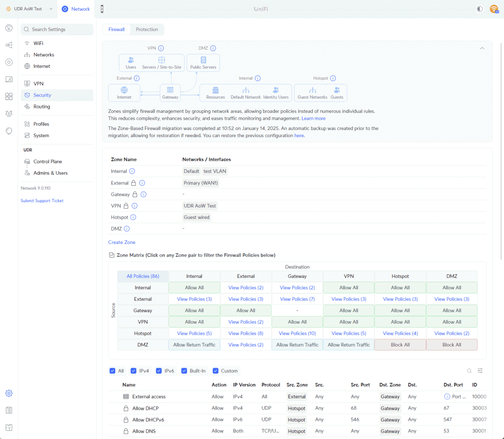The width and height of the screenshot is (504, 439).
Task: Collapse the zone diagram panel
Action: (482, 48)
